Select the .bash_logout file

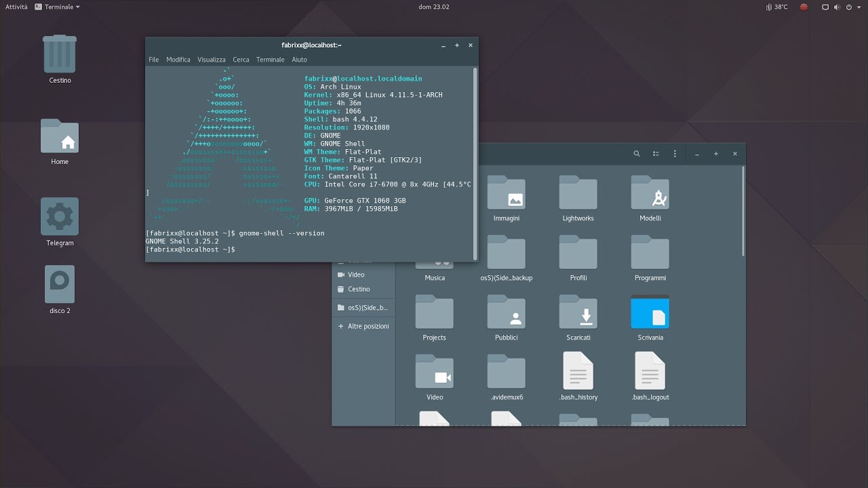[650, 371]
